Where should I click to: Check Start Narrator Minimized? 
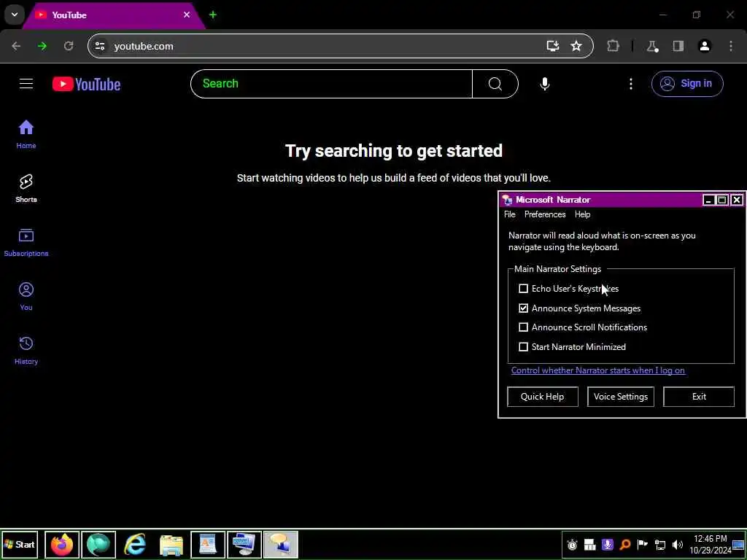523,346
